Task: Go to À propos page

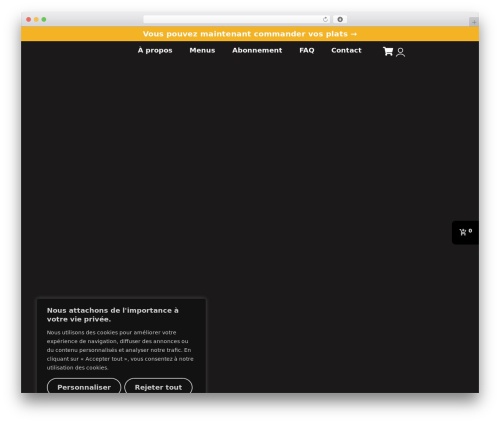Action: tap(155, 50)
